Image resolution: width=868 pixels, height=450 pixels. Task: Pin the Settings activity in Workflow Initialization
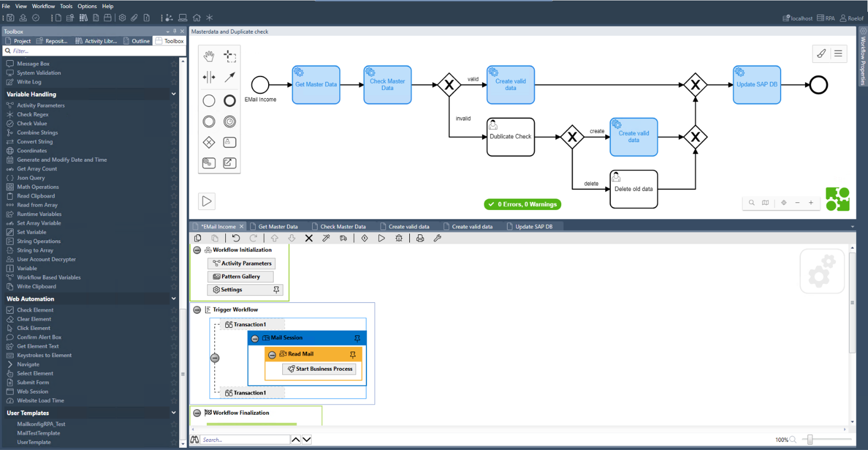276,289
